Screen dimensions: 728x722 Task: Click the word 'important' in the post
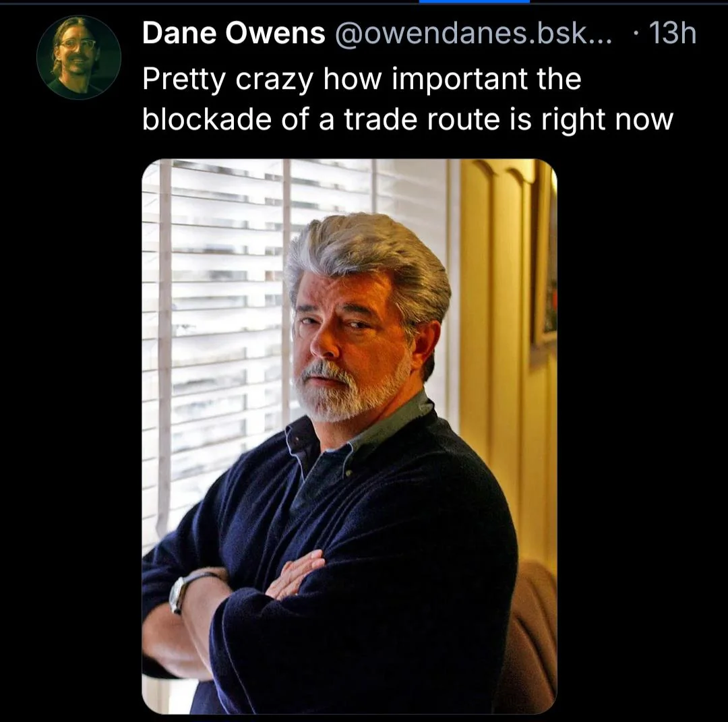[460, 80]
